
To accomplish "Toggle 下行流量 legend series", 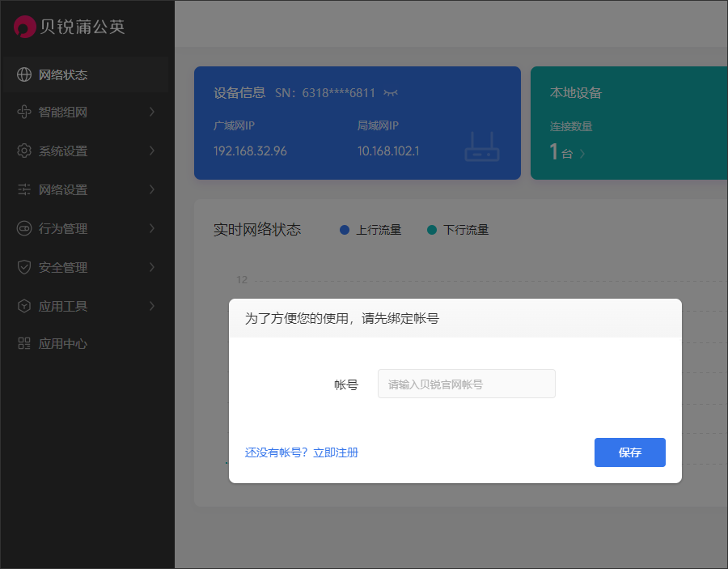I will [458, 230].
